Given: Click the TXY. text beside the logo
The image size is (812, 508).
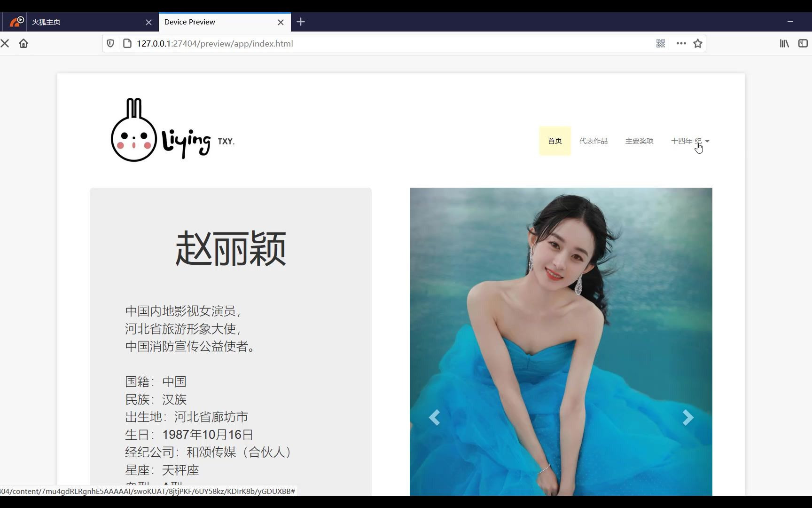Looking at the screenshot, I should tap(226, 141).
